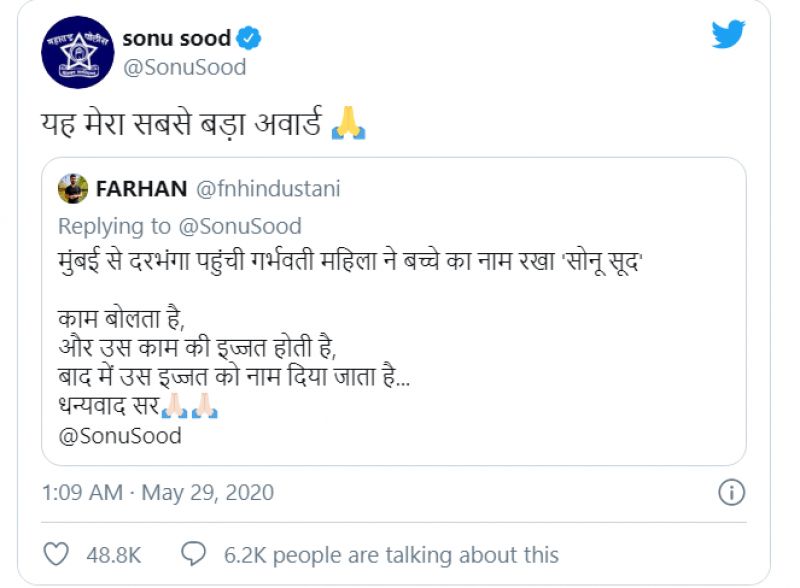This screenshot has height=588, width=800.
Task: Click the reply speech bubble icon
Action: tap(193, 554)
